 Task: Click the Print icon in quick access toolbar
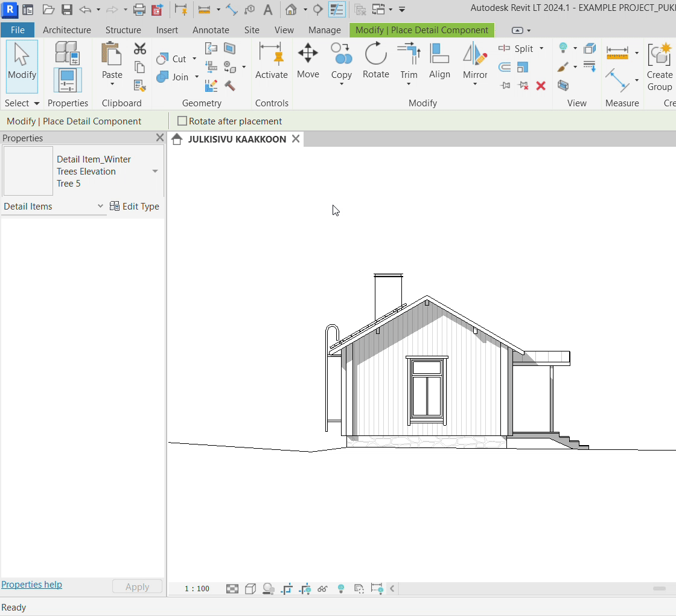139,10
